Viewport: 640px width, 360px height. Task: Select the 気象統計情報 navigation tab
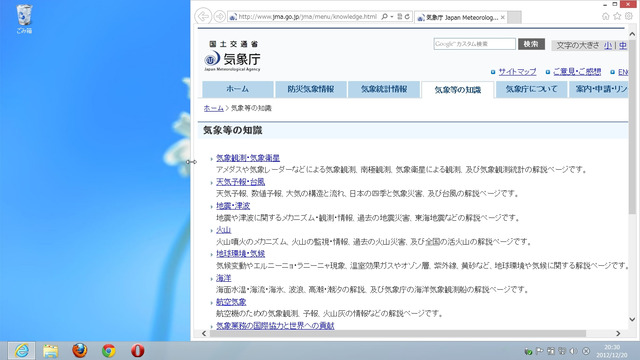(x=384, y=89)
